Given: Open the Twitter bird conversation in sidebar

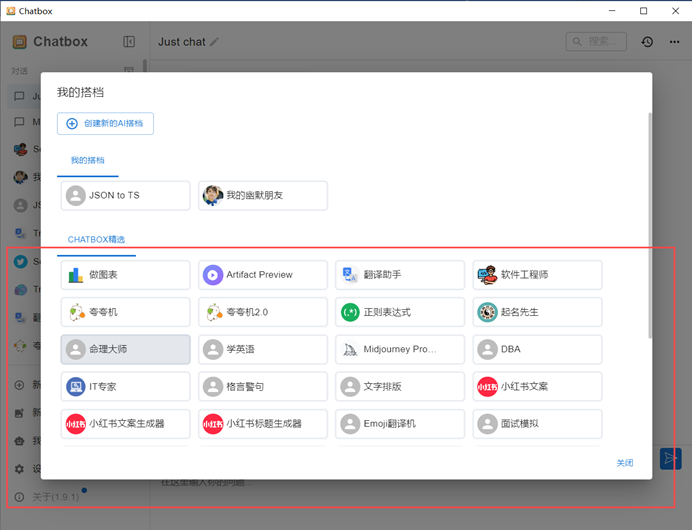Looking at the screenshot, I should coord(21,261).
